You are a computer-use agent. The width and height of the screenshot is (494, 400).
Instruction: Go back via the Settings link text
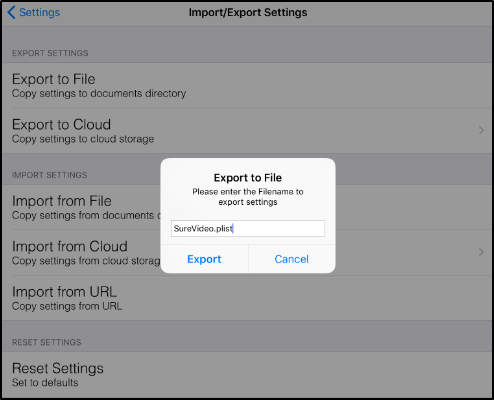pos(39,12)
